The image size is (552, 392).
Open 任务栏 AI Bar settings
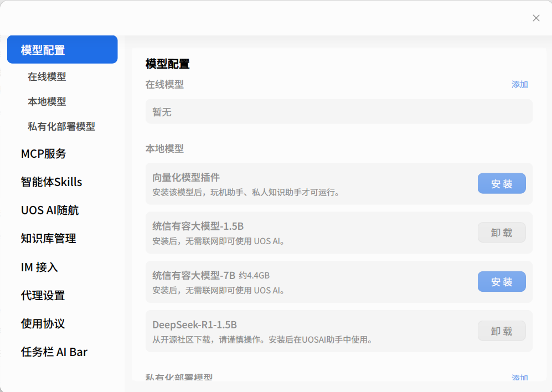pyautogui.click(x=54, y=352)
